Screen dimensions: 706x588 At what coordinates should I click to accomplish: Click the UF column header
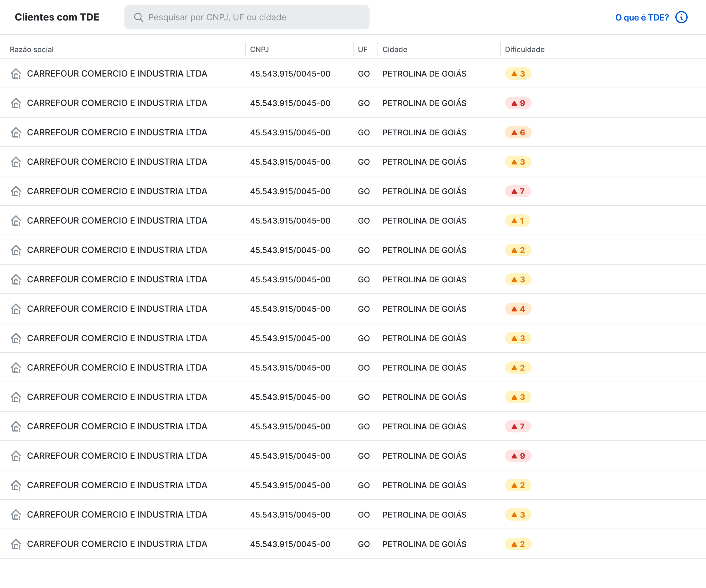click(362, 49)
